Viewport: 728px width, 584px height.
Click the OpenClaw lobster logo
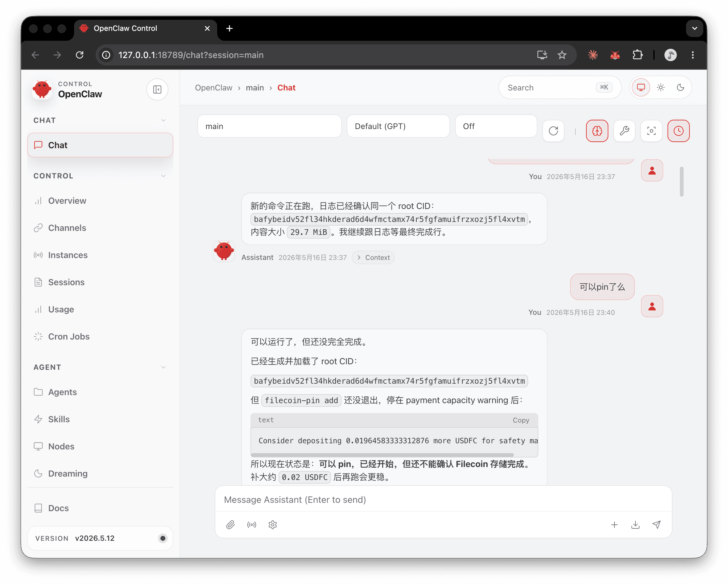tap(42, 90)
